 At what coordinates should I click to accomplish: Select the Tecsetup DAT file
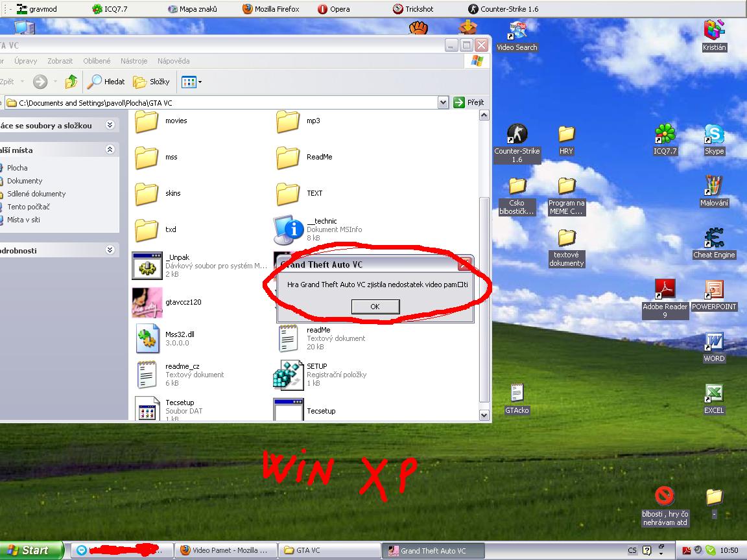(169, 408)
